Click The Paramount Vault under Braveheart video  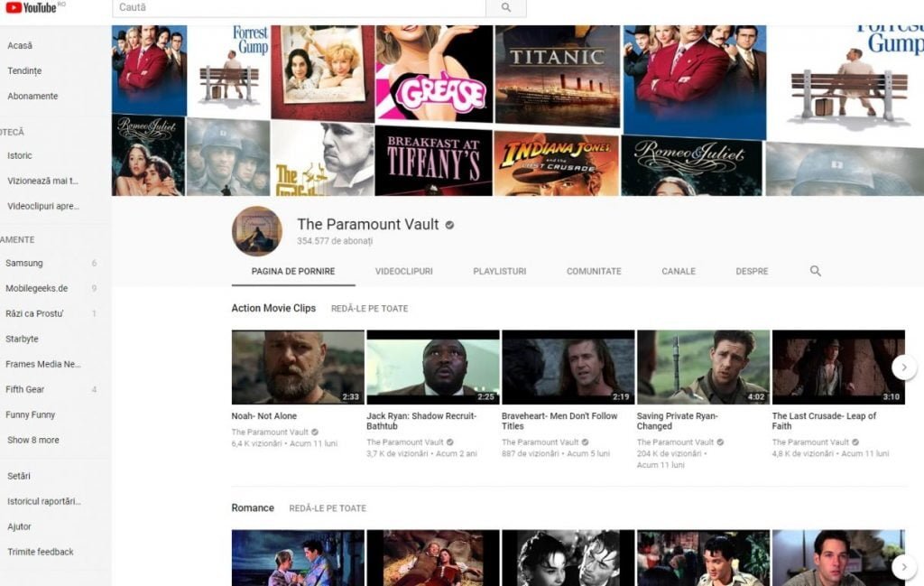(541, 442)
